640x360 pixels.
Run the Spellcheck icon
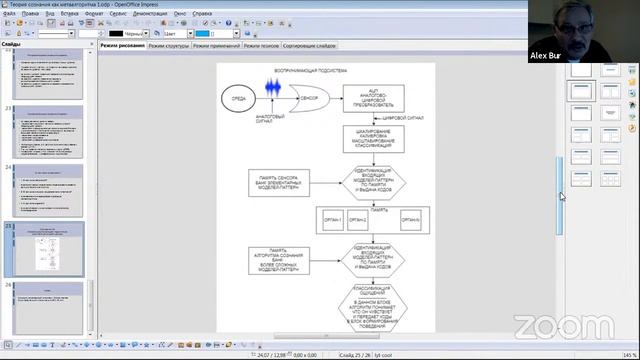click(x=81, y=23)
